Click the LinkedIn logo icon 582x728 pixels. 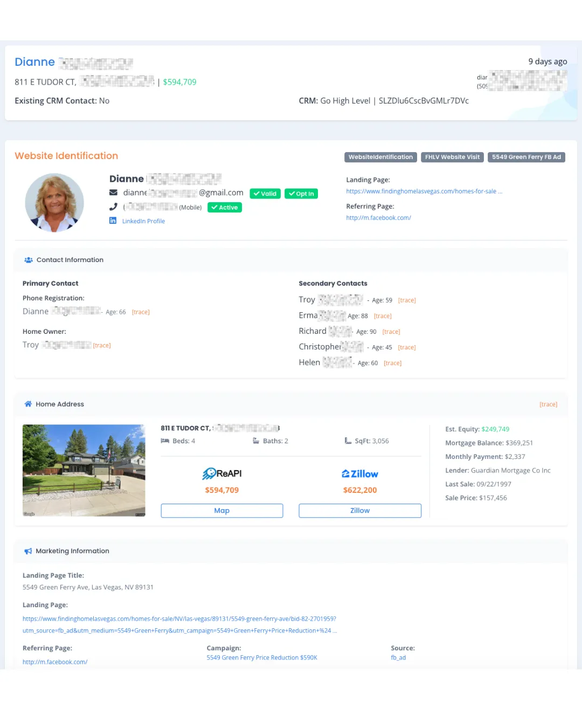click(x=113, y=221)
